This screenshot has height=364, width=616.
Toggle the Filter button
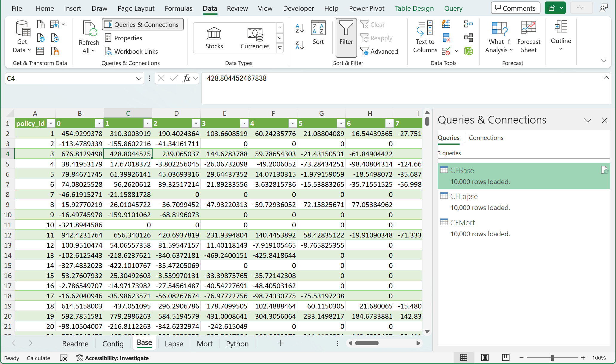[346, 37]
